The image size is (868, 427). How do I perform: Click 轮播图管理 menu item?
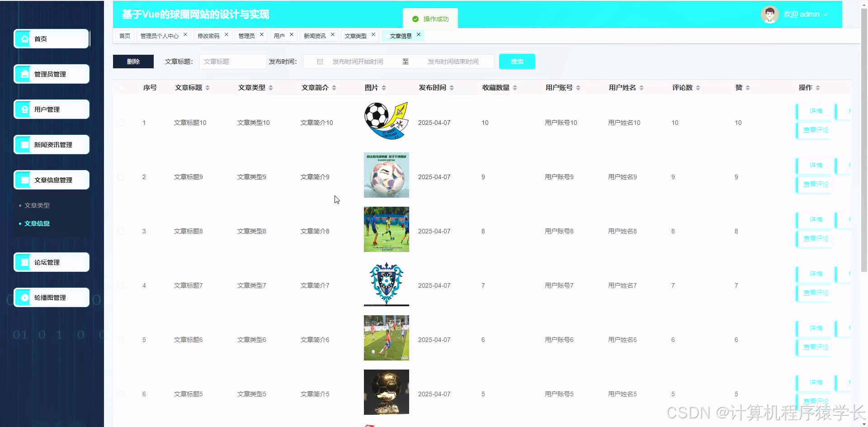(52, 298)
